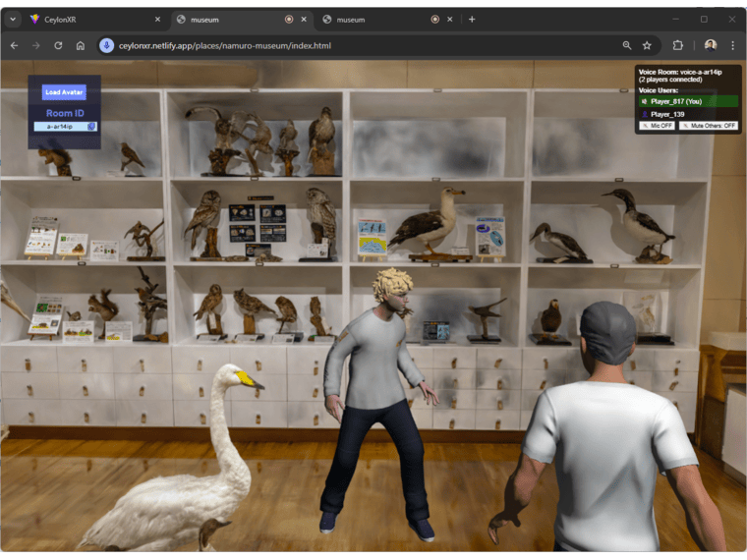This screenshot has width=747, height=560.
Task: Toggle Mute Others OFF button
Action: click(x=709, y=126)
